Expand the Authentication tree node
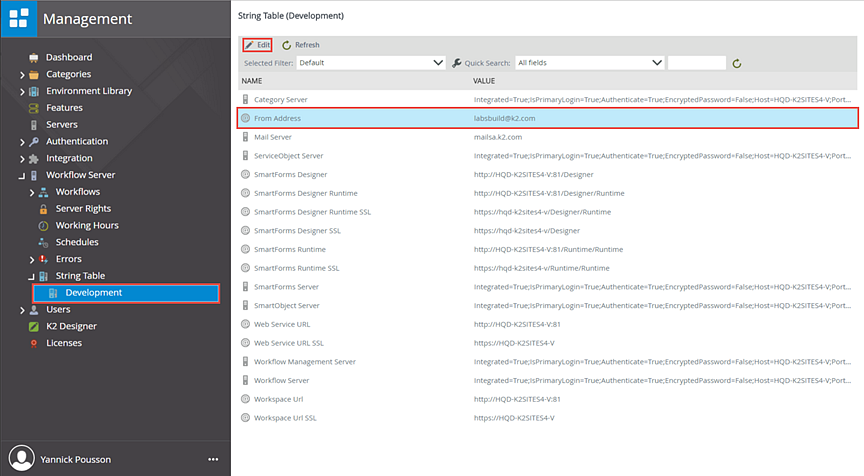 coord(22,142)
